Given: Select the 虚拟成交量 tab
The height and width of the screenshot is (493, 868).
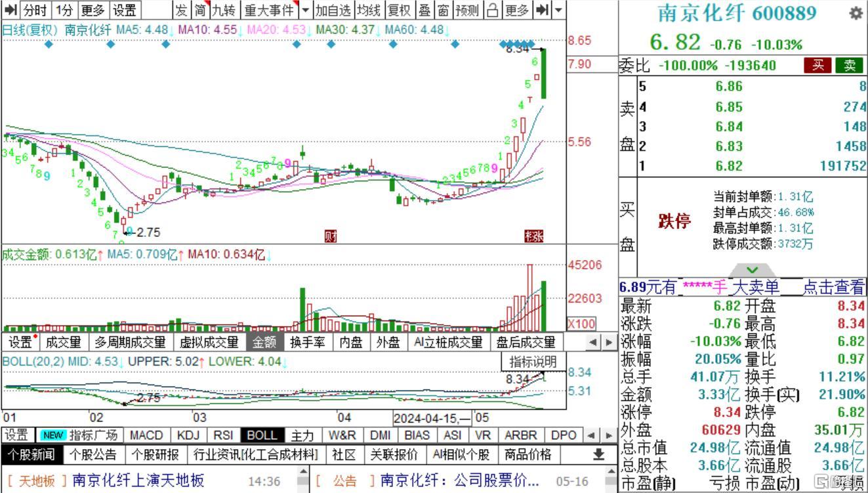Looking at the screenshot, I should pyautogui.click(x=209, y=342).
